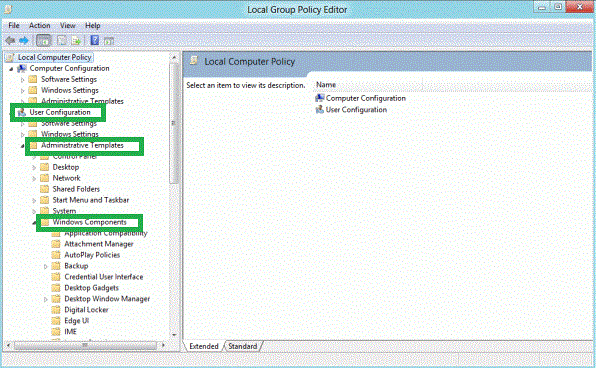Select the Backup folder in the tree
Image resolution: width=596 pixels, height=368 pixels.
coord(76,266)
